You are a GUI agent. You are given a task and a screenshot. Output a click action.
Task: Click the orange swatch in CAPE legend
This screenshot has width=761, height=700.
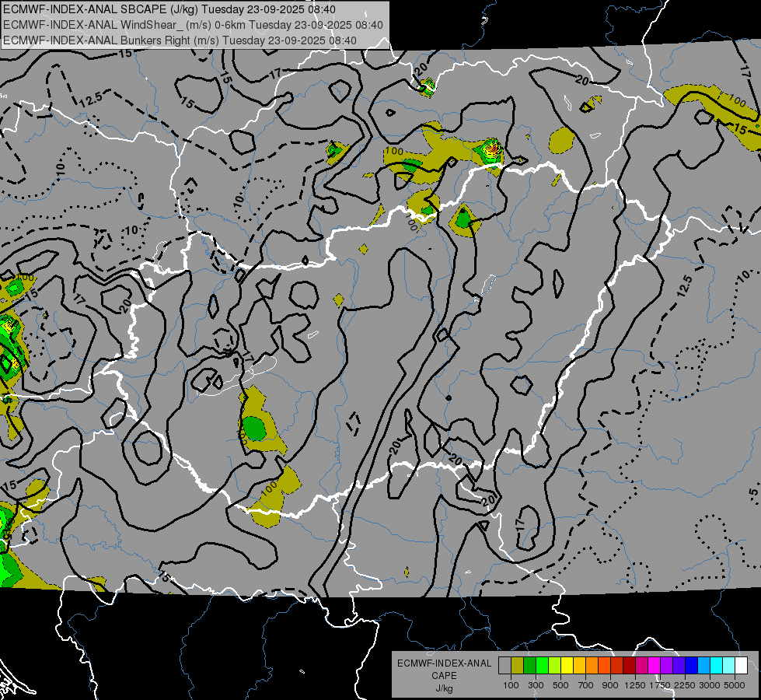point(592,666)
